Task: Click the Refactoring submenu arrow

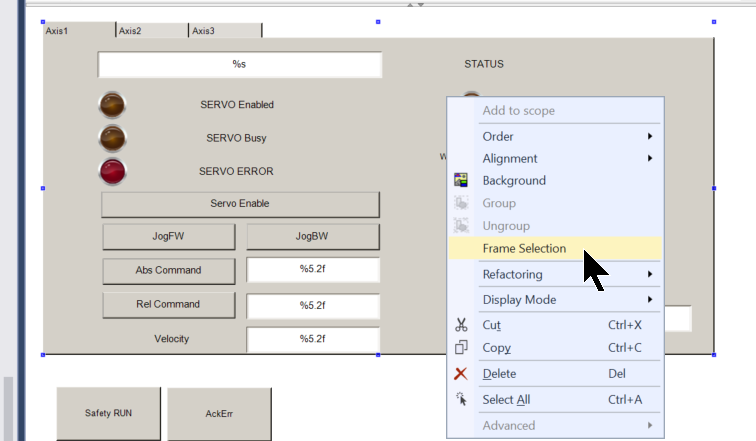Action: pyautogui.click(x=650, y=274)
